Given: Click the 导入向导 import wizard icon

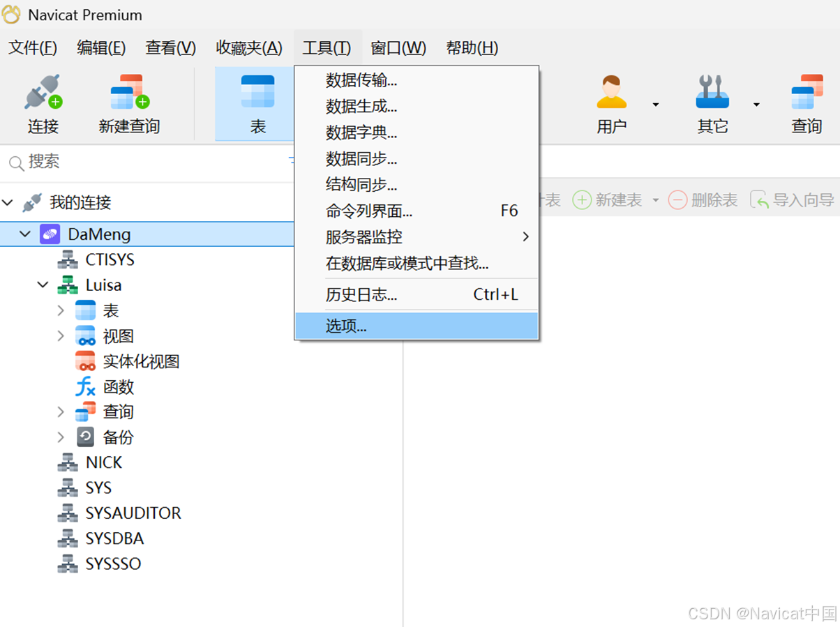Looking at the screenshot, I should point(760,200).
